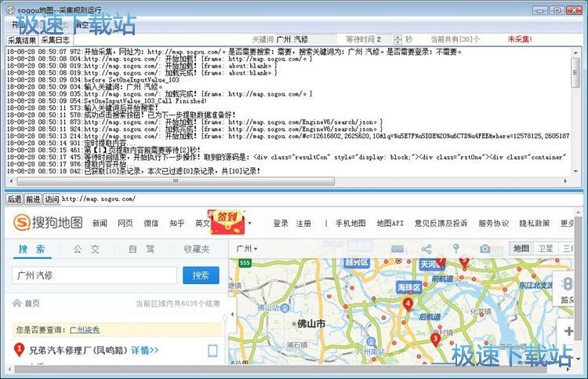This screenshot has width=588, height=379.
Task: Select the map pin marker tool
Action: pos(456,249)
